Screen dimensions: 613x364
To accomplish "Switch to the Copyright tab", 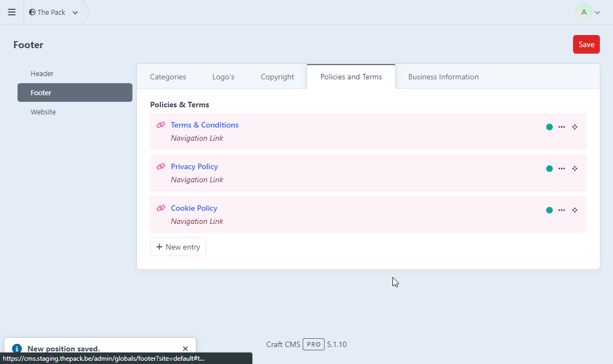I will (277, 77).
